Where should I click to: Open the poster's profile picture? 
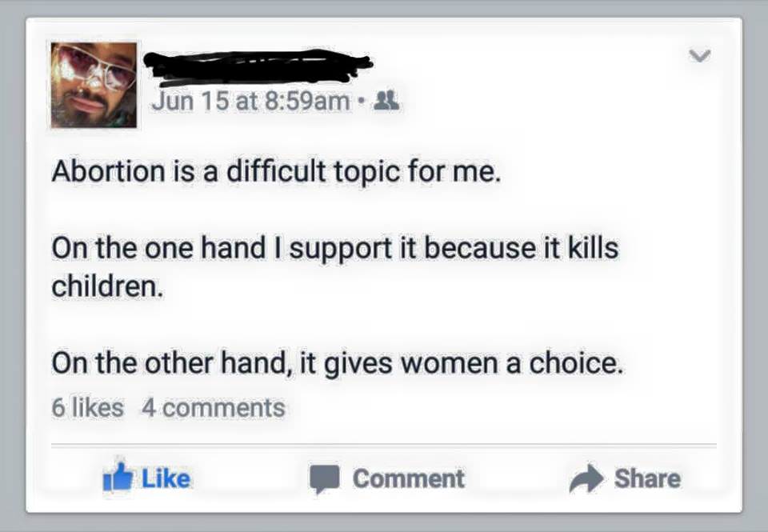[94, 85]
